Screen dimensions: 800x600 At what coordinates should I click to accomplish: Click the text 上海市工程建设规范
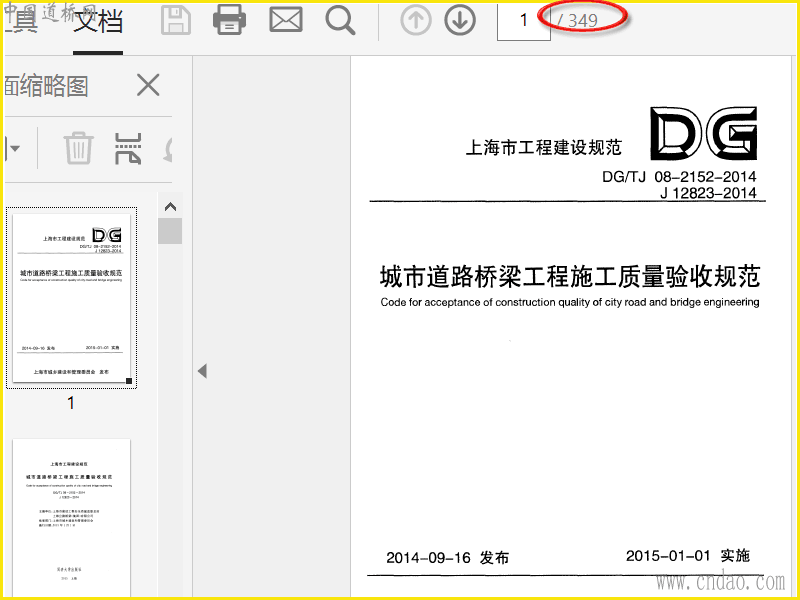pos(543,147)
